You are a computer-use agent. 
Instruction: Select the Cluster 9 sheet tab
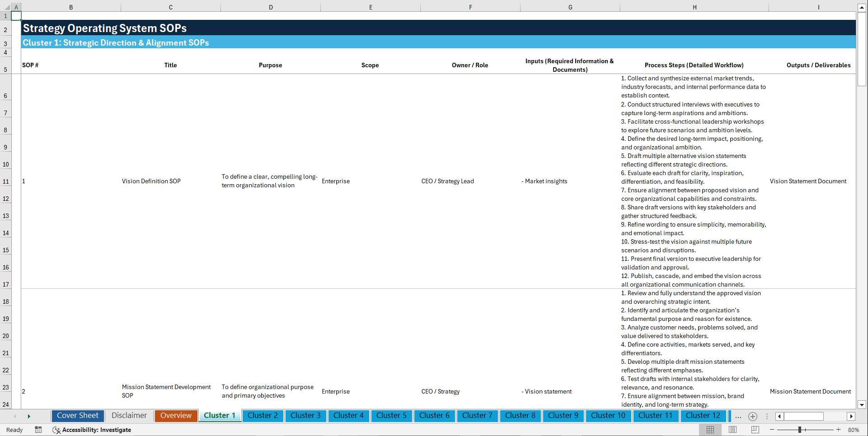click(x=563, y=416)
